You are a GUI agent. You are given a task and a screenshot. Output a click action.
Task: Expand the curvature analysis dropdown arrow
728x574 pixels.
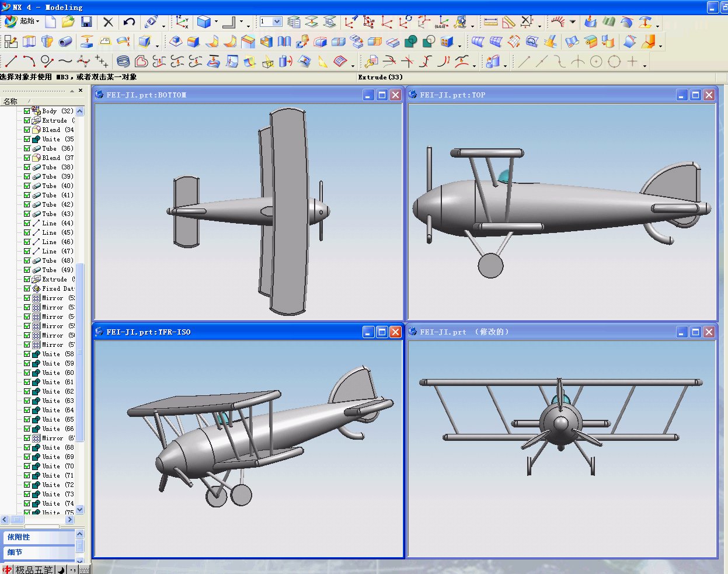[x=573, y=22]
